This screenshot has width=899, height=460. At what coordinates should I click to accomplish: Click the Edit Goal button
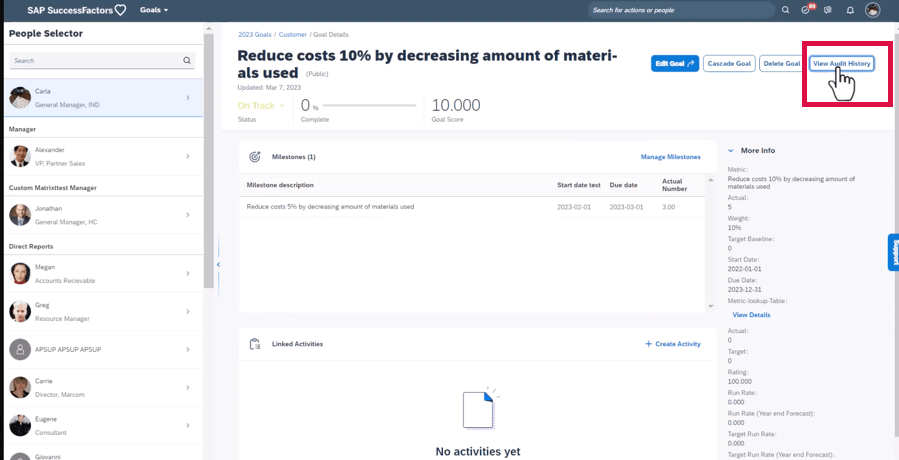[674, 63]
